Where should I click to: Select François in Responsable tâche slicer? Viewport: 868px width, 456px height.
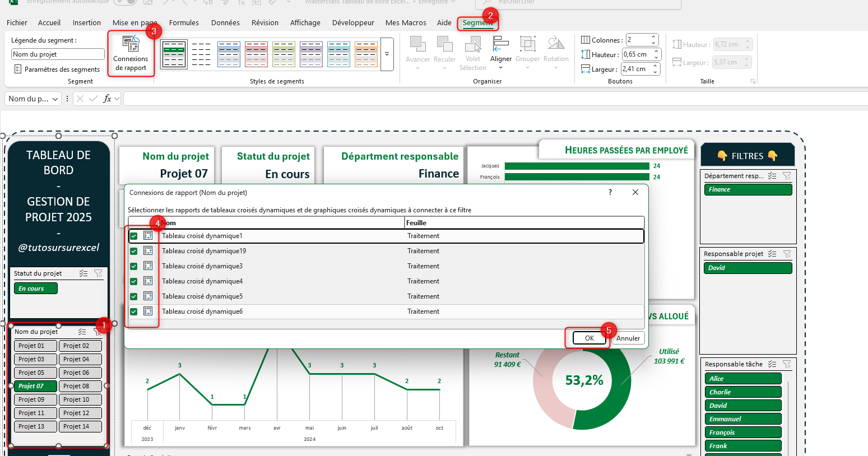tap(742, 432)
